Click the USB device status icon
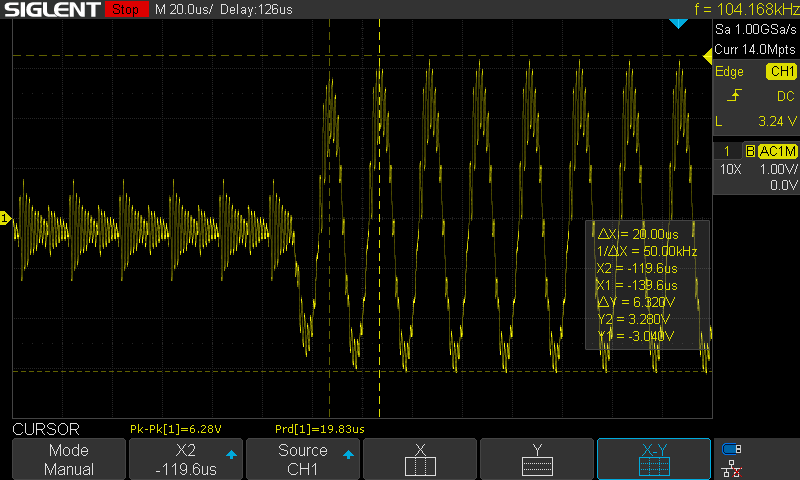 point(731,449)
